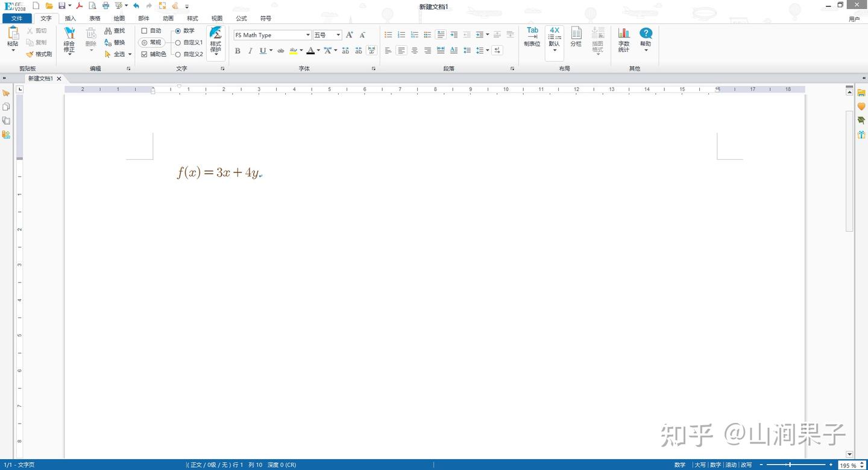Click the shrink font size icon
The width and height of the screenshot is (868, 470).
[362, 35]
